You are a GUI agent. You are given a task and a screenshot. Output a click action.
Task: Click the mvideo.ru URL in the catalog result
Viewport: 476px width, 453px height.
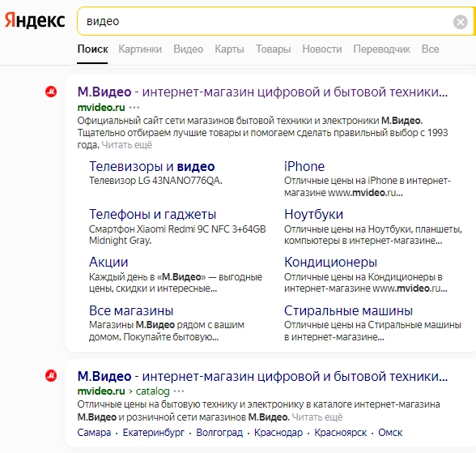pyautogui.click(x=101, y=391)
